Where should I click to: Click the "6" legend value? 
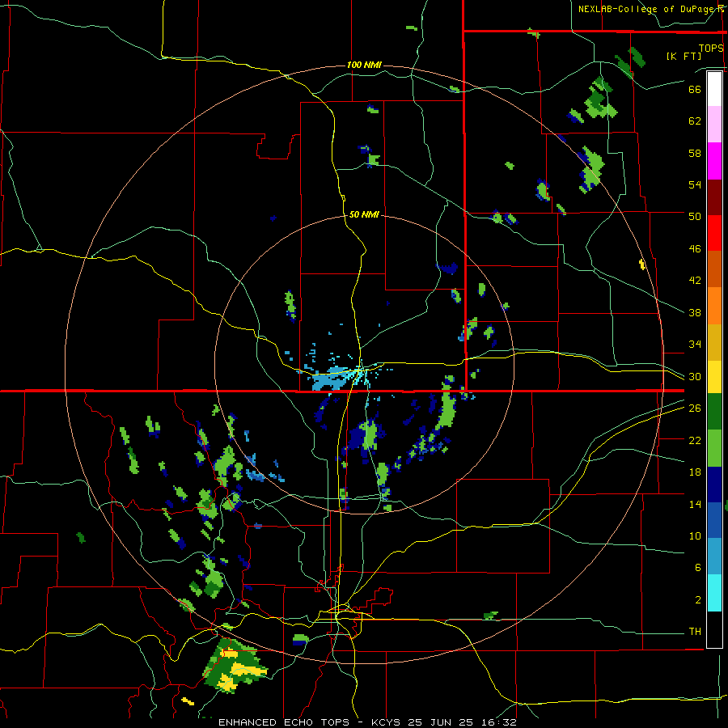pos(698,568)
